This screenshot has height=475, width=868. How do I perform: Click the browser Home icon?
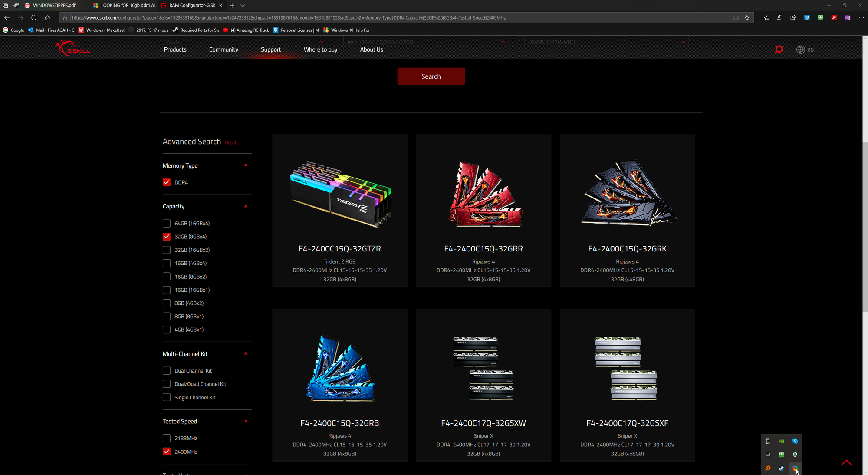point(47,18)
